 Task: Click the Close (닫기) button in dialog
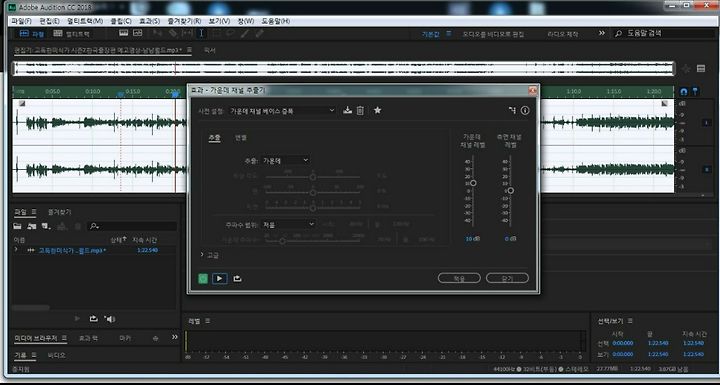pos(507,278)
